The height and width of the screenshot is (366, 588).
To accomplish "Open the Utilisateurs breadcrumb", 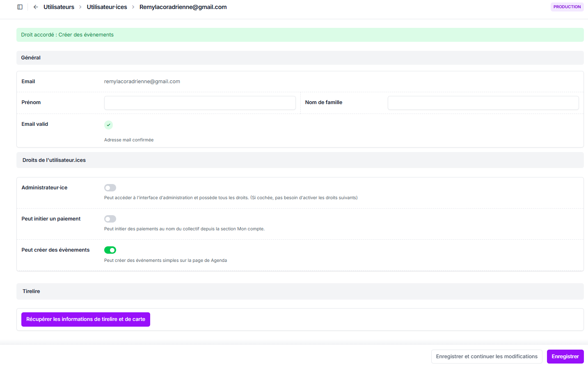I will pos(59,7).
